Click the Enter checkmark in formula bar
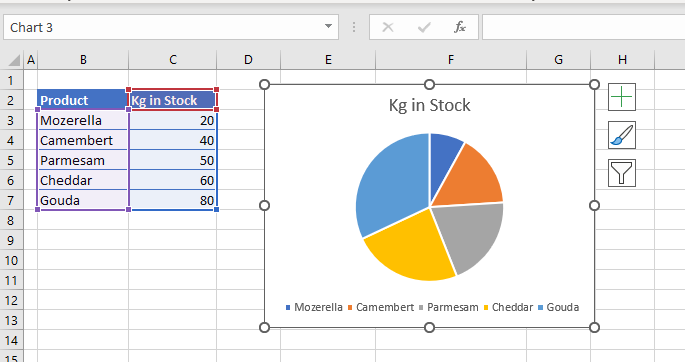Screen dimensions: 685x362 point(424,28)
